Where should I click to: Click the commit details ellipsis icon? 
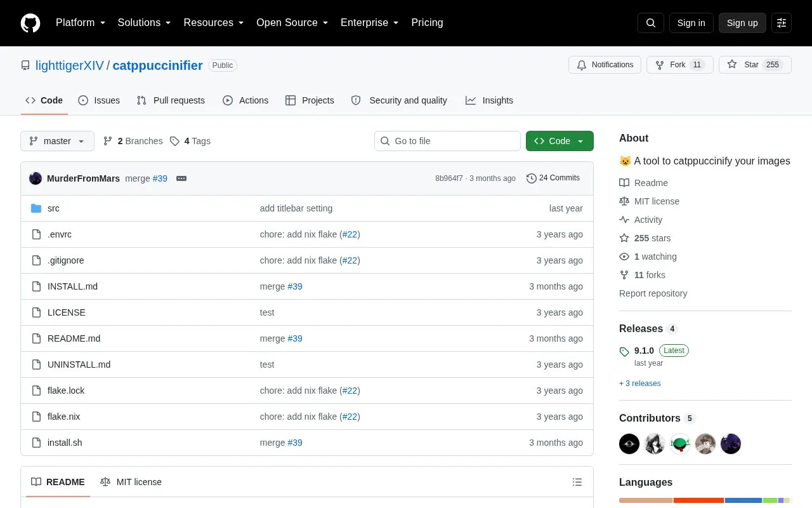coord(181,178)
